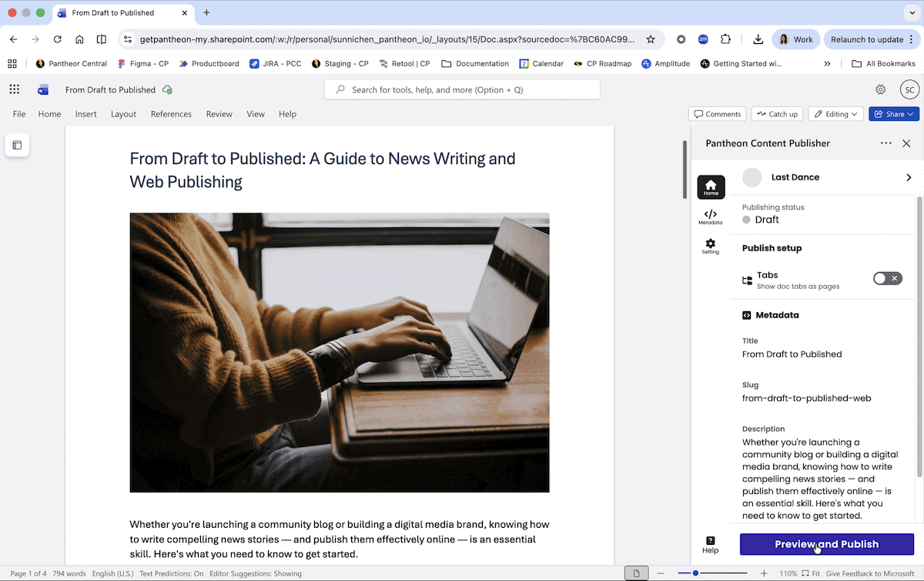924x581 pixels.
Task: Open the Microsoft 365 app launcher grid
Action: pos(14,89)
